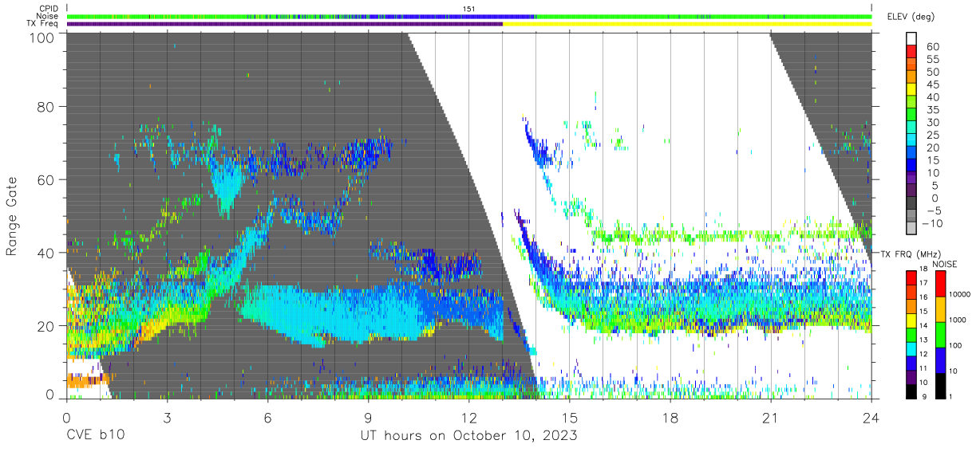The width and height of the screenshot is (980, 452).
Task: Click the 60 label on the ELEV colorbar
Action: 932,47
